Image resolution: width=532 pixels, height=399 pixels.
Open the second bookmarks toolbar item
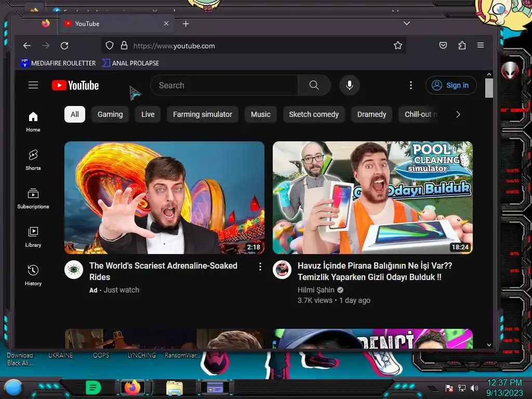(x=130, y=63)
